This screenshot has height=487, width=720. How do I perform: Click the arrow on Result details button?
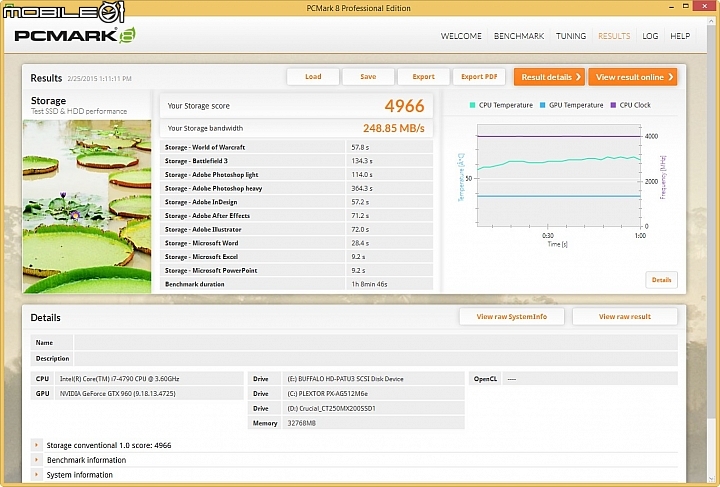coord(578,77)
